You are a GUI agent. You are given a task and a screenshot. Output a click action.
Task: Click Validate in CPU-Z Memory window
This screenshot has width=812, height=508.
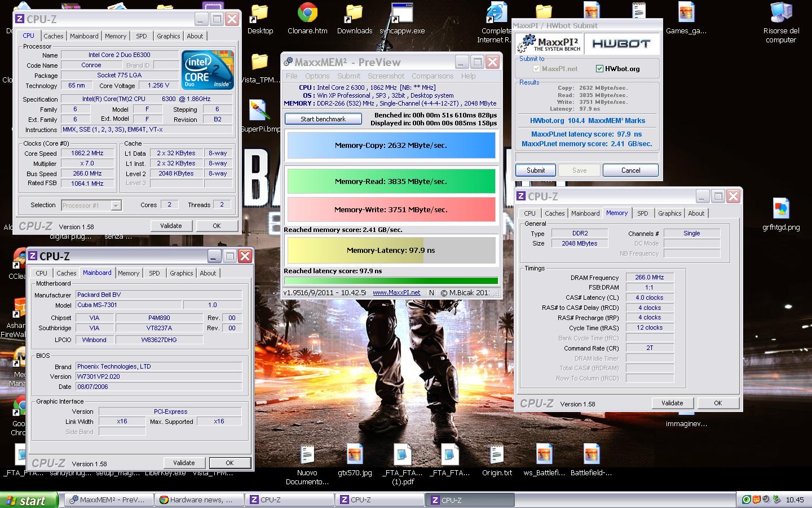(x=672, y=403)
